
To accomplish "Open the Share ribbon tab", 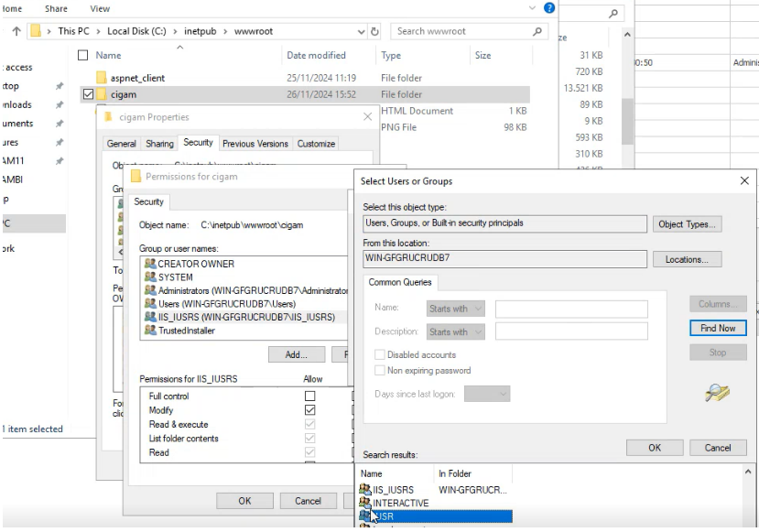I will 56,9.
